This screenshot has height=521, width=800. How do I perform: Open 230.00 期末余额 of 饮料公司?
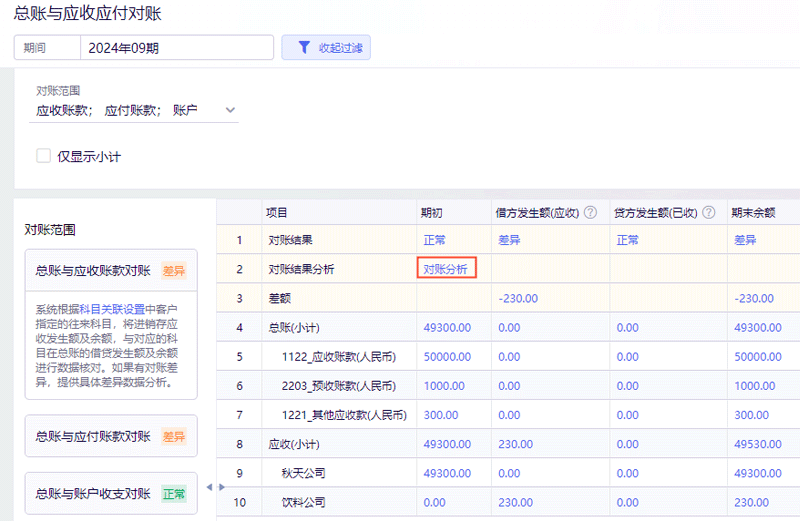(x=752, y=502)
